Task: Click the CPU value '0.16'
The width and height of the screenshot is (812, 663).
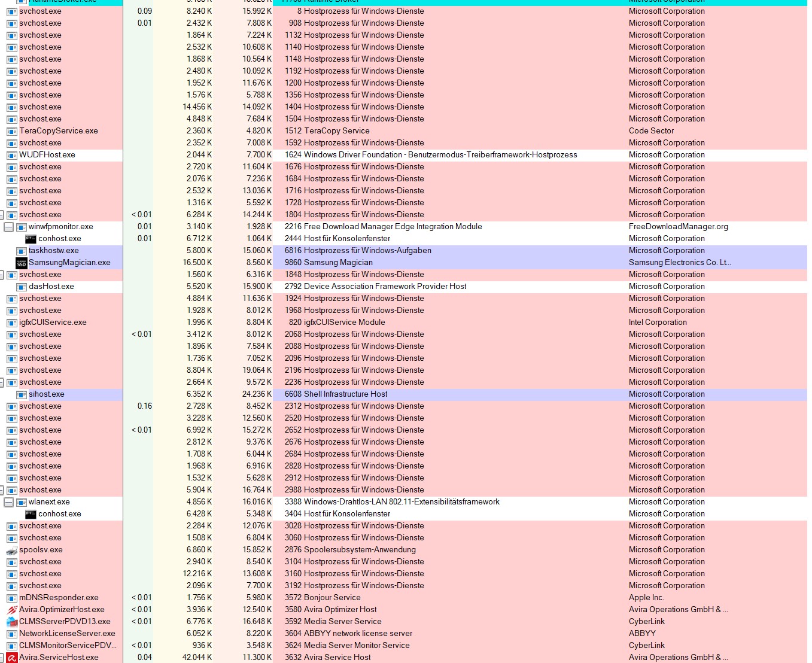Action: (144, 406)
